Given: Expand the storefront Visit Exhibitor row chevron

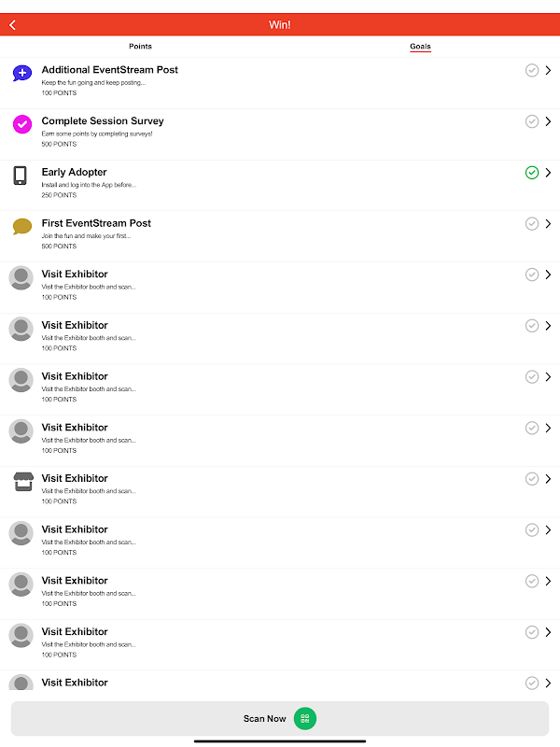Looking at the screenshot, I should click(548, 479).
